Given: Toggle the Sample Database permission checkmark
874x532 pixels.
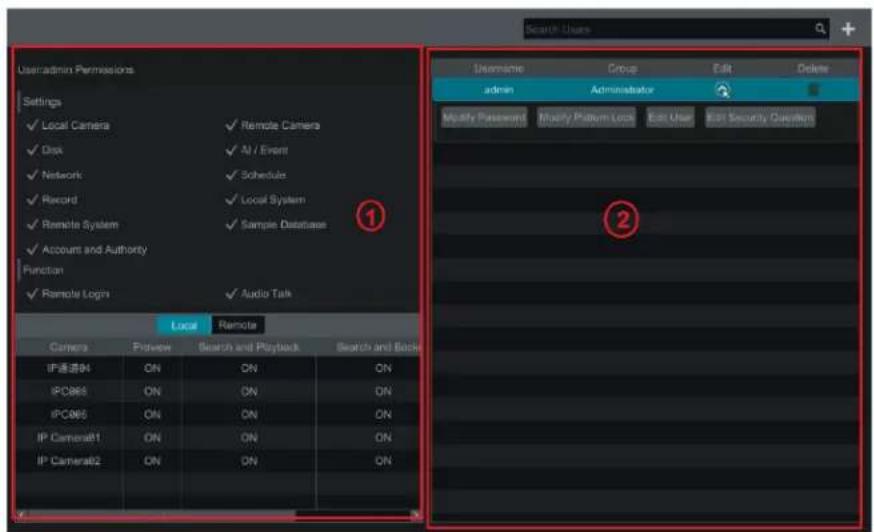Looking at the screenshot, I should click(231, 225).
